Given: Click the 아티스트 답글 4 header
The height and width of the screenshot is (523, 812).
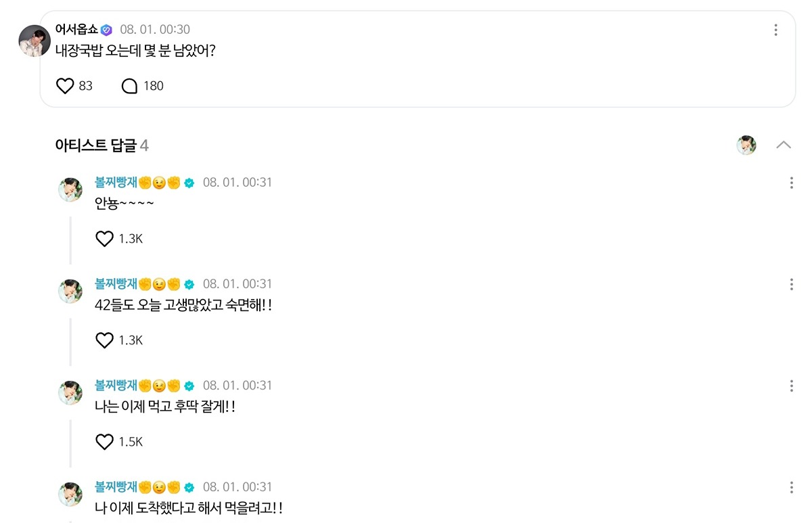Looking at the screenshot, I should pyautogui.click(x=101, y=145).
